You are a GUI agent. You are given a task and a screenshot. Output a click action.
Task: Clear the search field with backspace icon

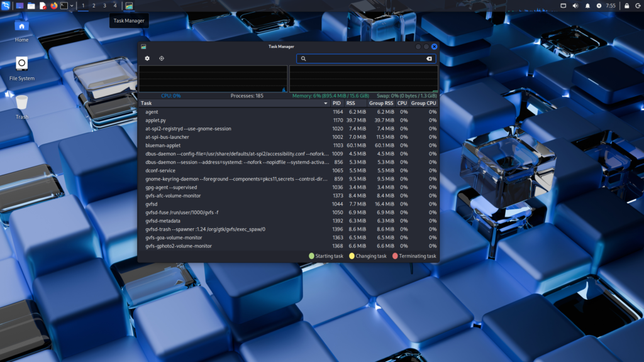(x=429, y=58)
